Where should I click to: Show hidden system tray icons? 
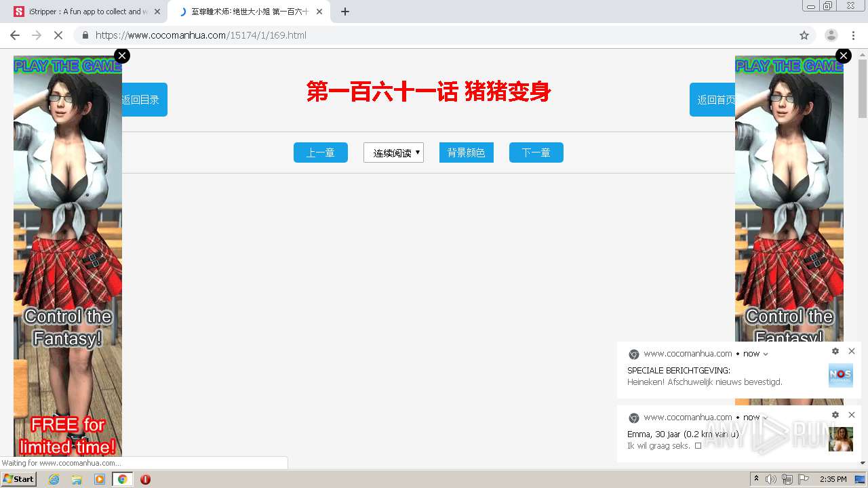[756, 479]
